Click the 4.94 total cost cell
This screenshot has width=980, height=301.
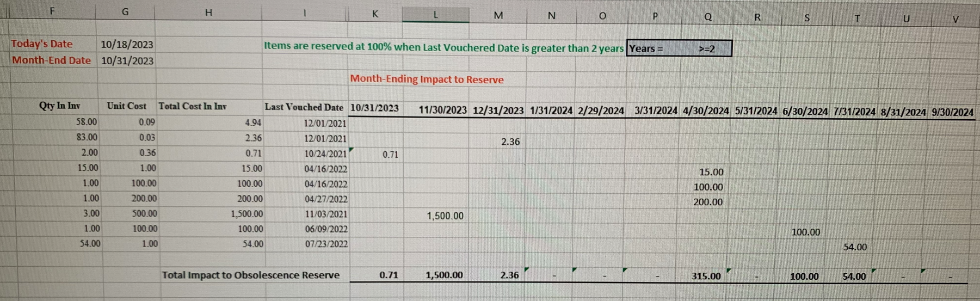pyautogui.click(x=253, y=123)
